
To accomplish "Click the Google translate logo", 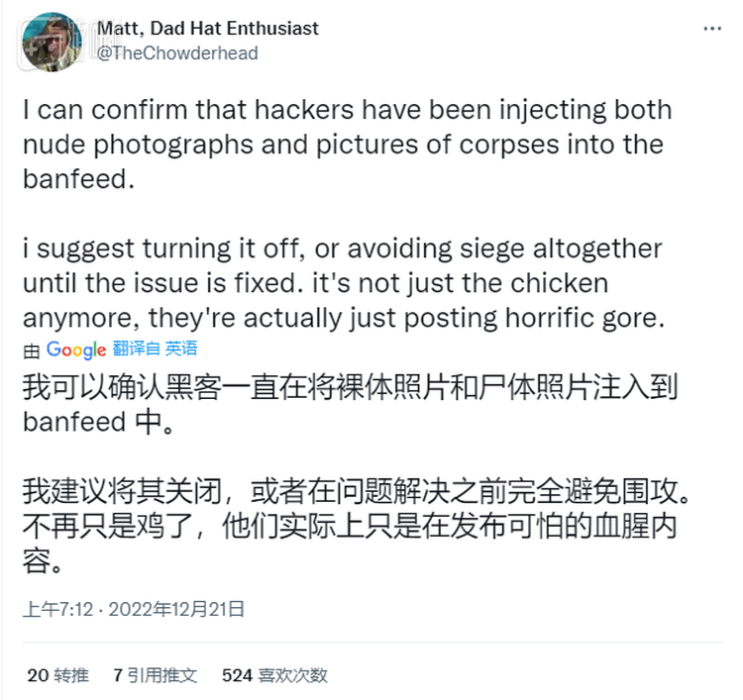I will pyautogui.click(x=75, y=350).
